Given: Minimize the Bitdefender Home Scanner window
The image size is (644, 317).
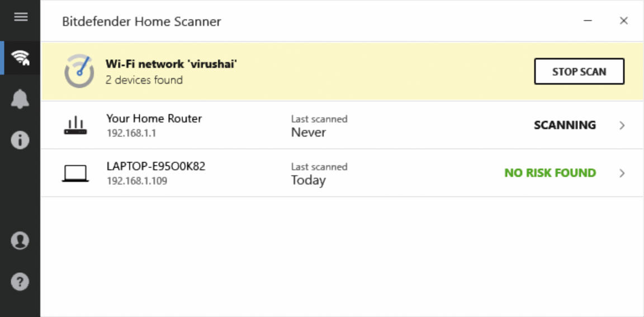Looking at the screenshot, I should (588, 21).
